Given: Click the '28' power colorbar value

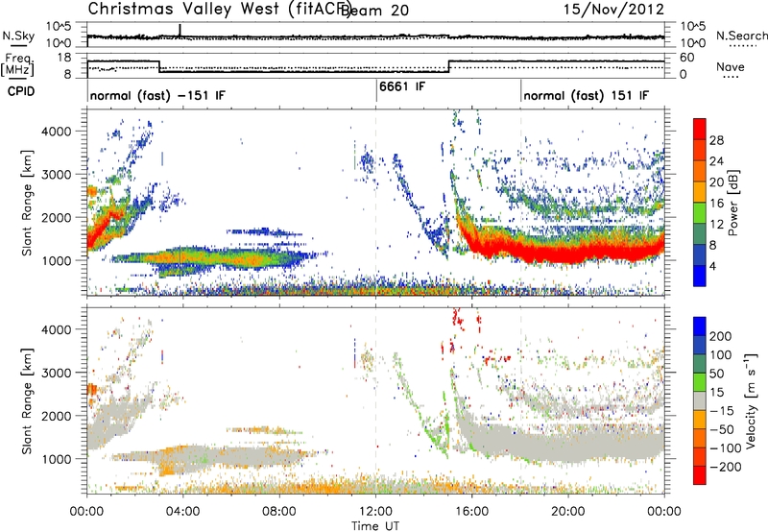Looking at the screenshot, I should click(x=716, y=140).
